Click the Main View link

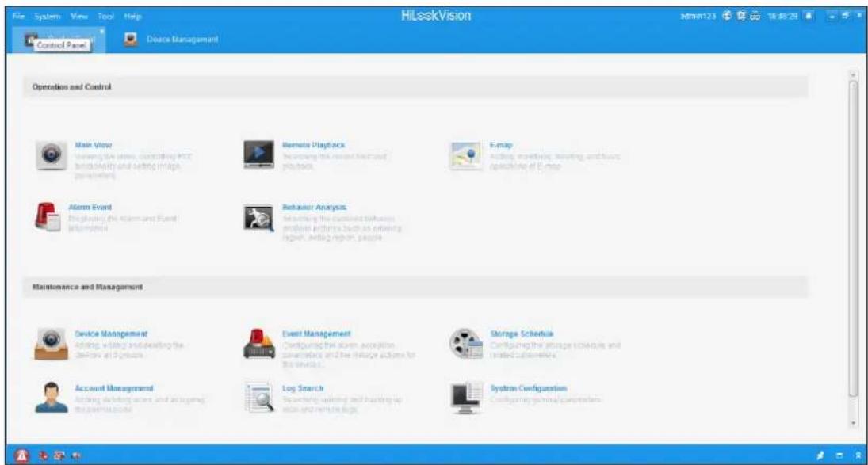pyautogui.click(x=93, y=145)
